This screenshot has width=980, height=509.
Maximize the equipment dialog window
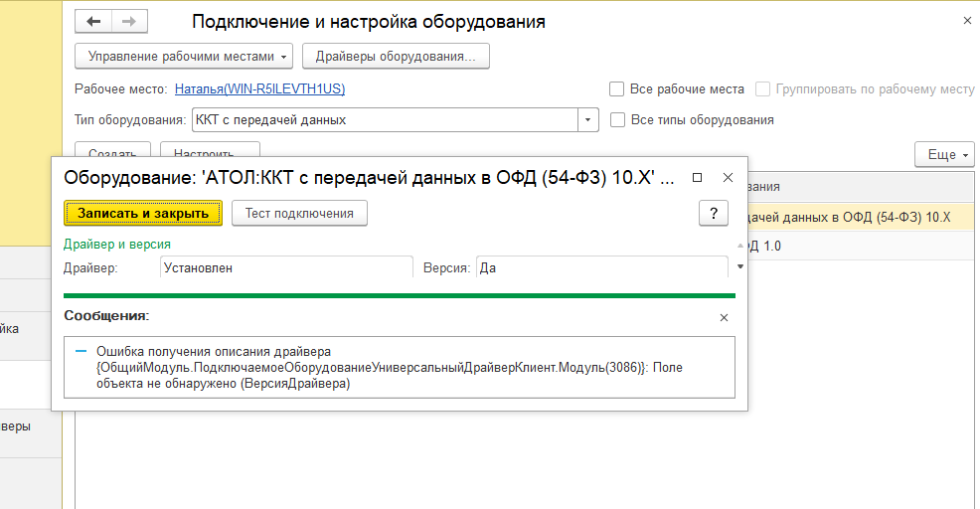pos(697,177)
